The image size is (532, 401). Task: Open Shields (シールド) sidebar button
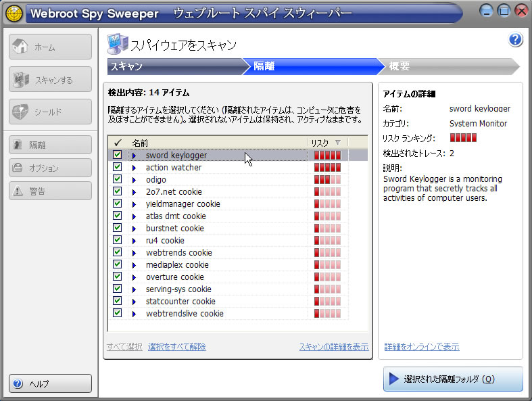(50, 112)
